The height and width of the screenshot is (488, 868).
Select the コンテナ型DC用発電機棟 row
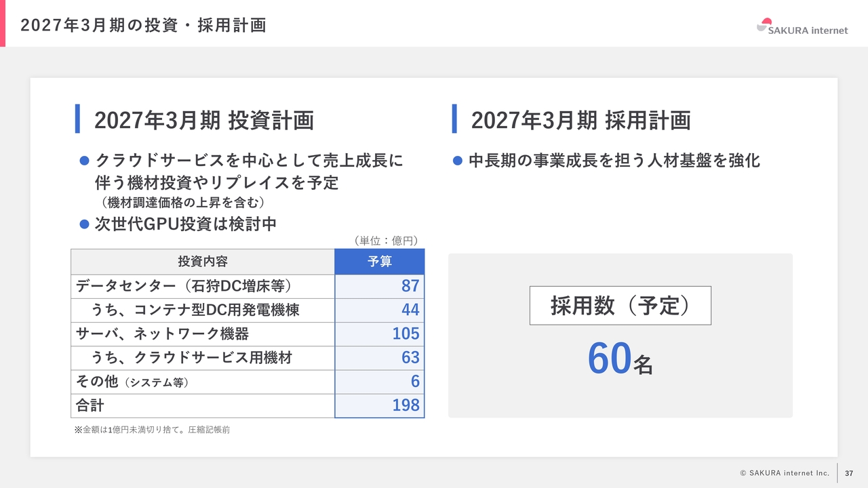click(x=248, y=310)
